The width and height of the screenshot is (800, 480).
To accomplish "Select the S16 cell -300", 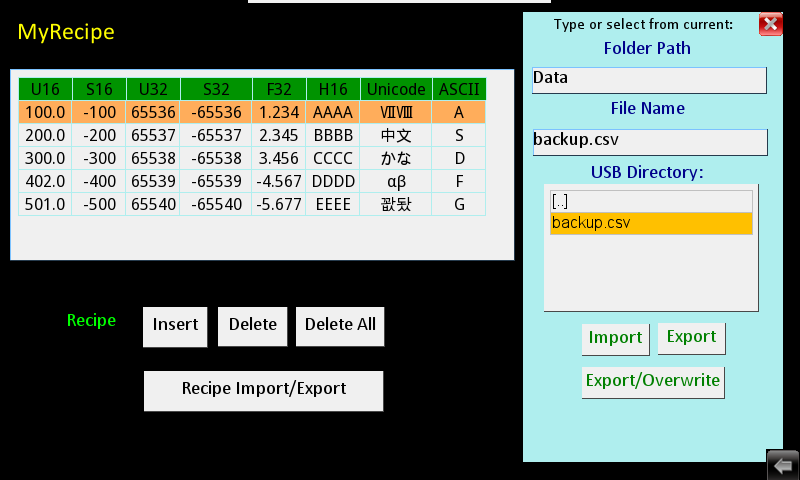I will pos(99,158).
